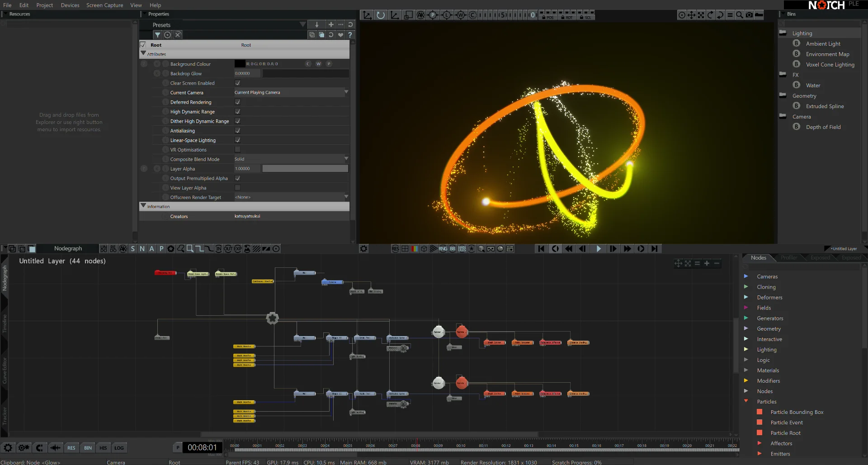The height and width of the screenshot is (465, 868).
Task: Click the viewport camera snapshot icon
Action: [x=749, y=15]
